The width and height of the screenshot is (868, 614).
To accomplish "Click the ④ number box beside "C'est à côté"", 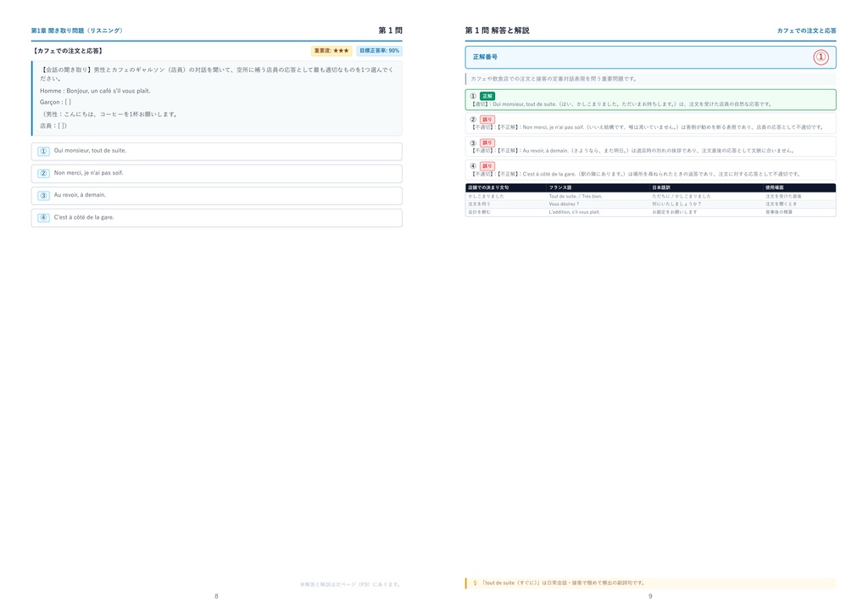I will tap(43, 218).
